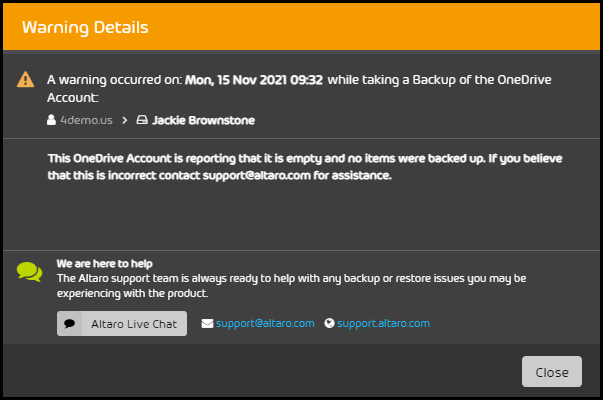Viewport: 603px width, 400px height.
Task: Click the Altaro support team description text
Action: pyautogui.click(x=291, y=286)
